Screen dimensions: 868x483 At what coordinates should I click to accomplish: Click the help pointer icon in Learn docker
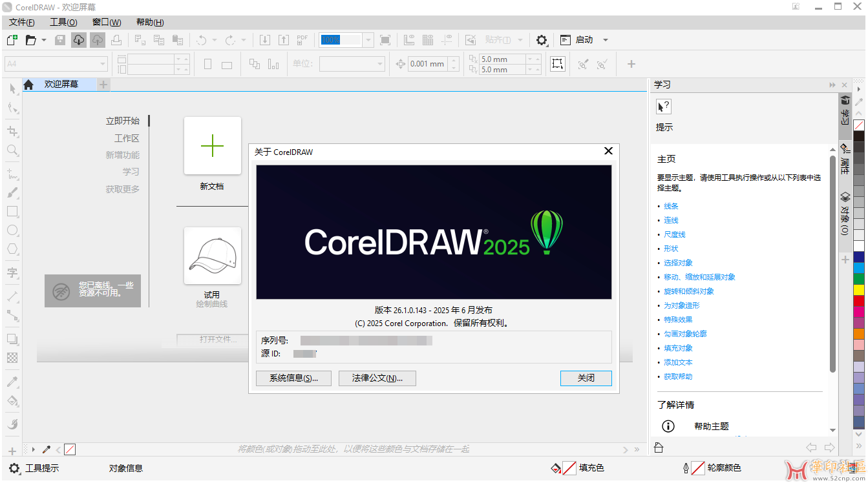click(664, 107)
